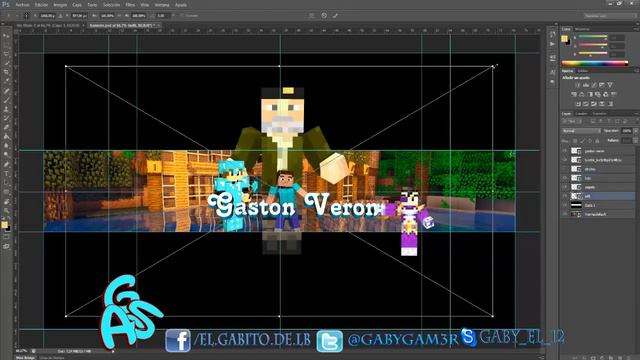Open the collapsed History panel icon

click(552, 35)
